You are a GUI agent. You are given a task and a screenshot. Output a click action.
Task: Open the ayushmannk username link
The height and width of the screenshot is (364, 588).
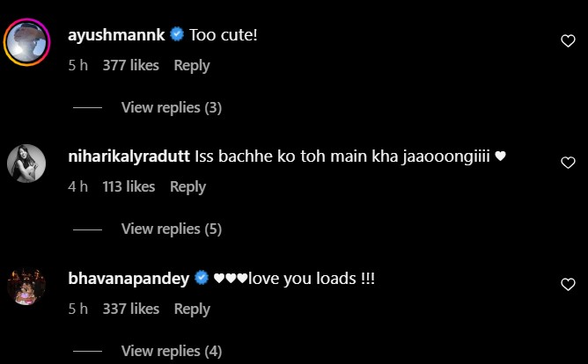tap(116, 35)
